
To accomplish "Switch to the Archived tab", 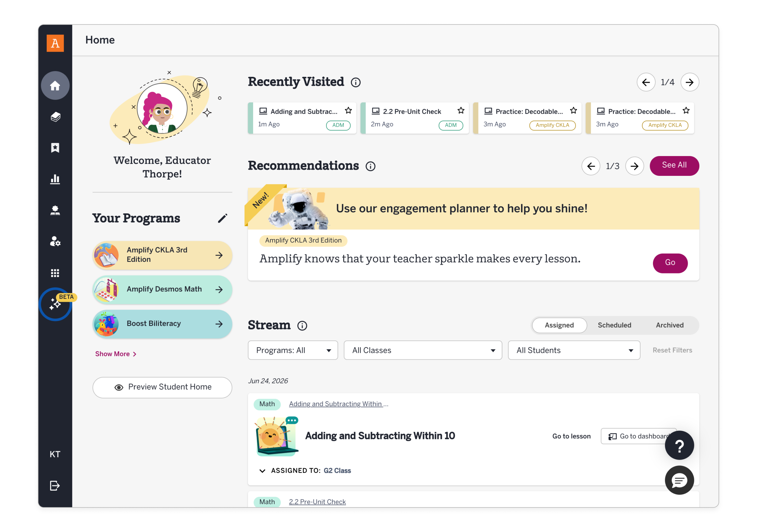I will 670,325.
